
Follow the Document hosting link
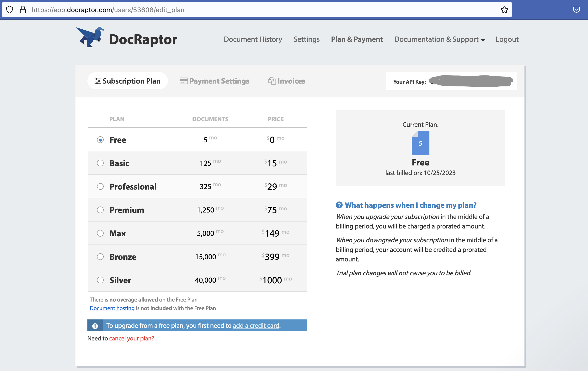pyautogui.click(x=112, y=308)
